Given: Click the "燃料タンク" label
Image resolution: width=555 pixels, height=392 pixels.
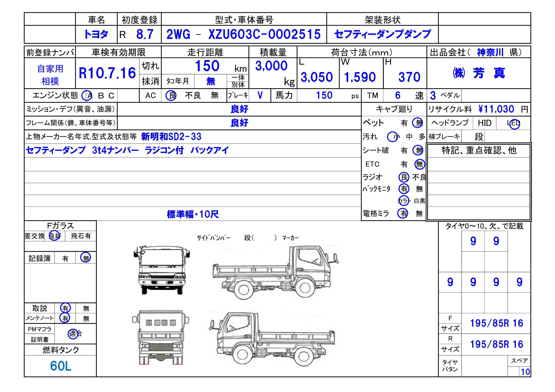Looking at the screenshot, I should [x=61, y=350].
